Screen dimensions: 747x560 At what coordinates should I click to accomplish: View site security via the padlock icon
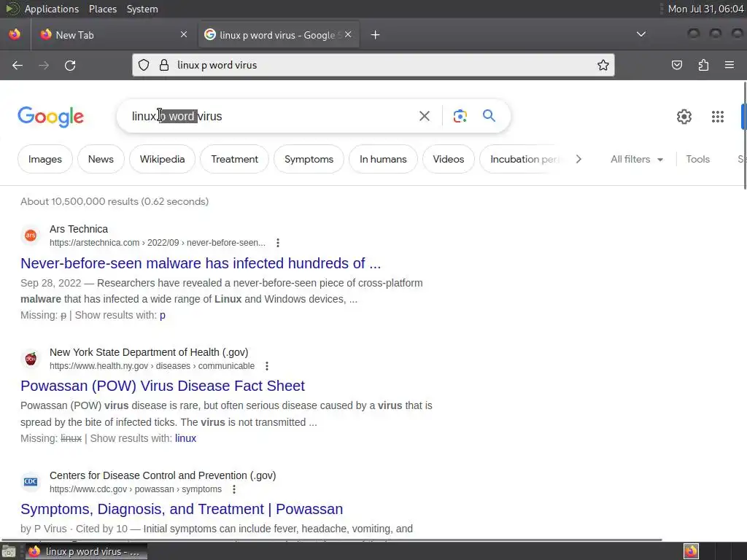click(x=164, y=65)
